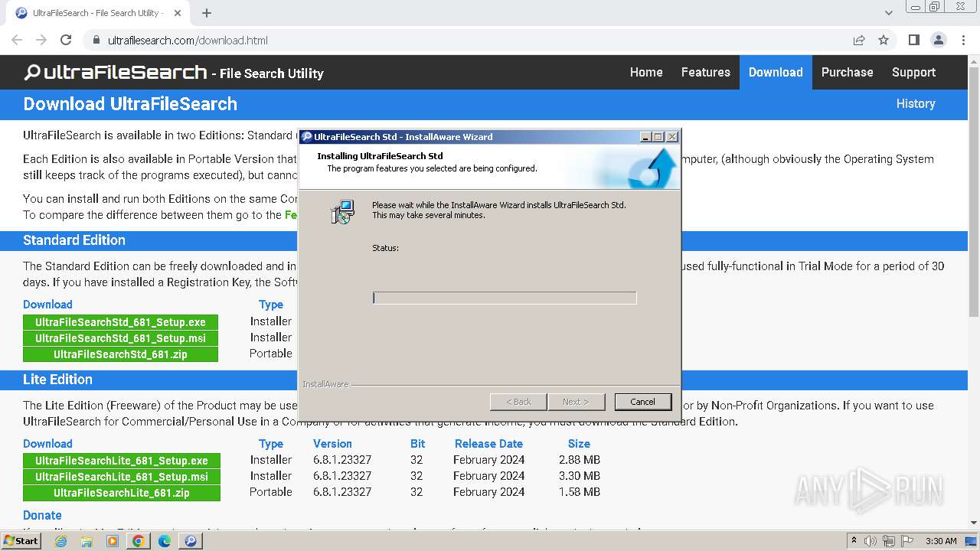980x551 pixels.
Task: Open the Chrome profile avatar
Action: pos(939,40)
